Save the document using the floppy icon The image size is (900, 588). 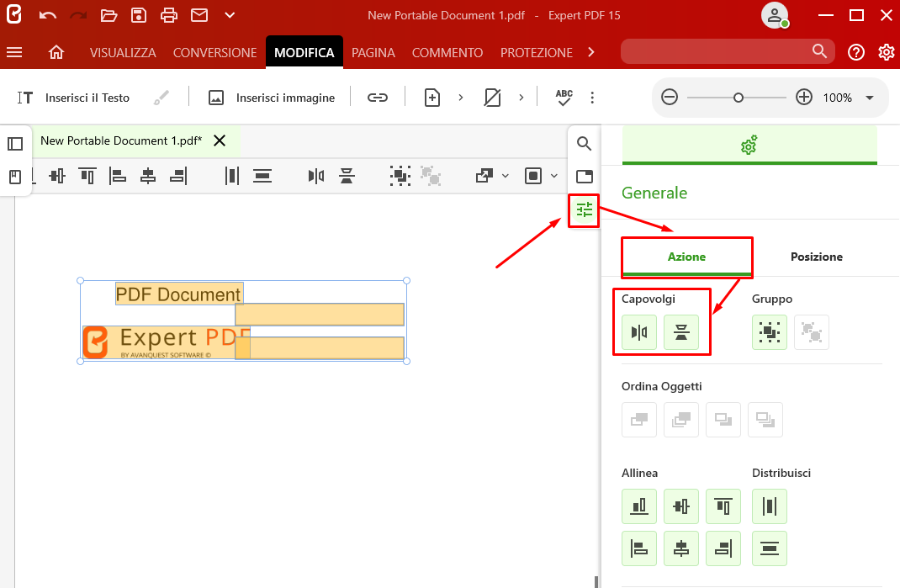pos(139,15)
